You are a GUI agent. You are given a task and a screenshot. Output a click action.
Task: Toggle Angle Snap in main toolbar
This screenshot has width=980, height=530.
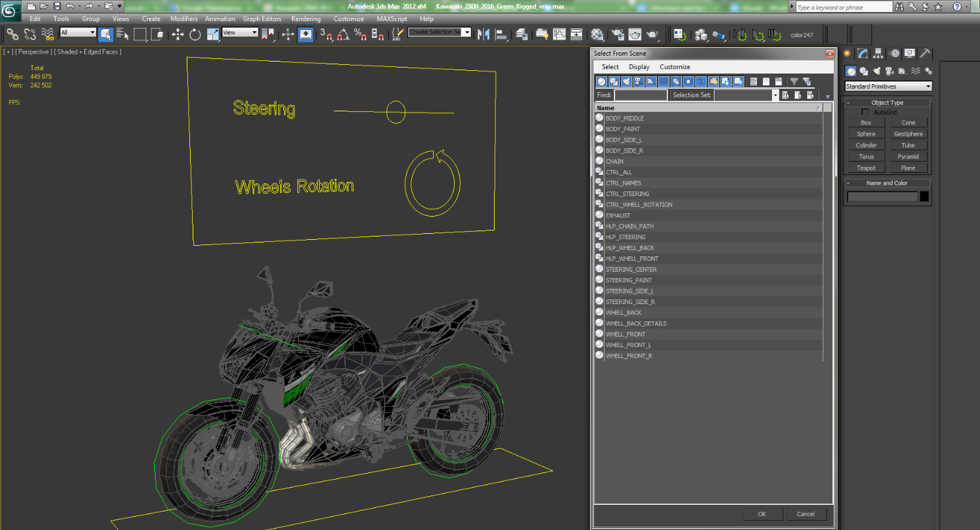(x=343, y=34)
